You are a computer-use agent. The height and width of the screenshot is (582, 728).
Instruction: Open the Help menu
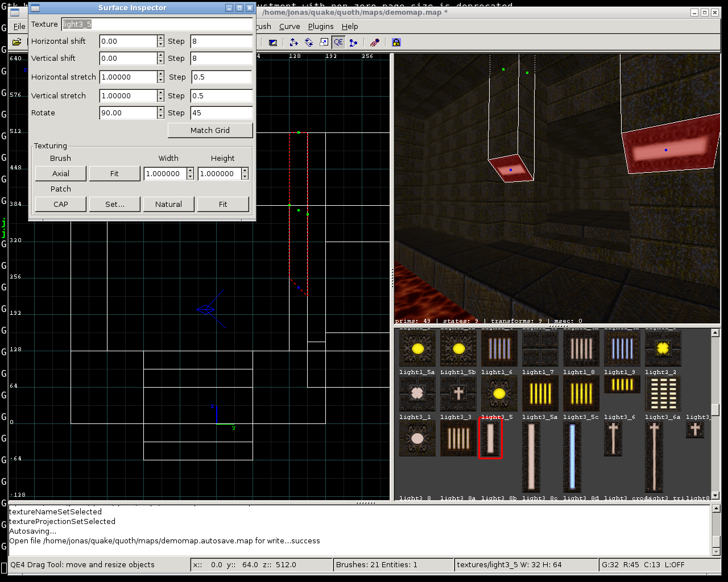pyautogui.click(x=350, y=26)
